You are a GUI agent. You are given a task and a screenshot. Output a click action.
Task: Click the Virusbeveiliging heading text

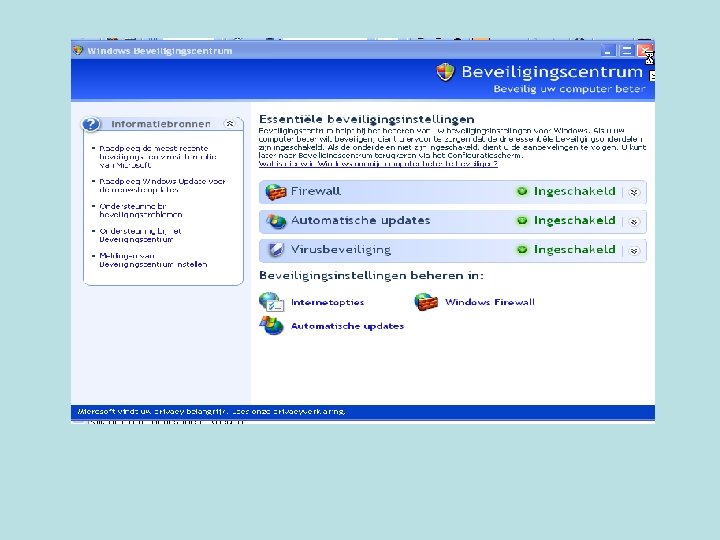pos(341,250)
